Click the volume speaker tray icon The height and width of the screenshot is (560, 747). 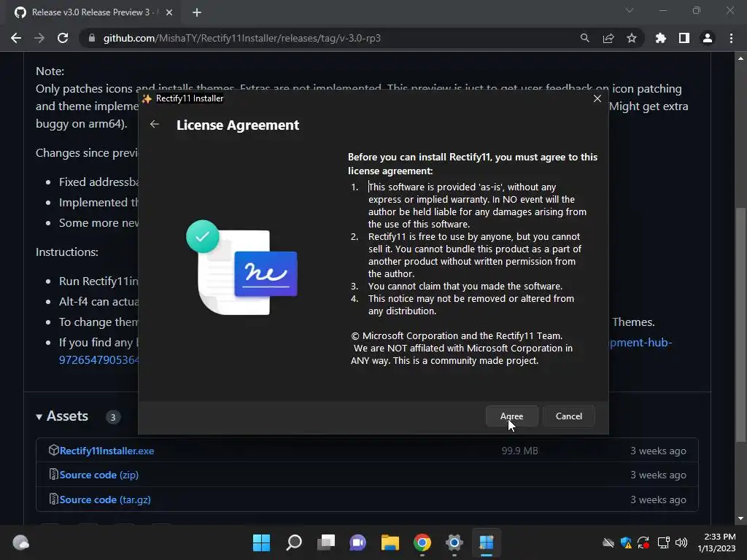point(681,542)
